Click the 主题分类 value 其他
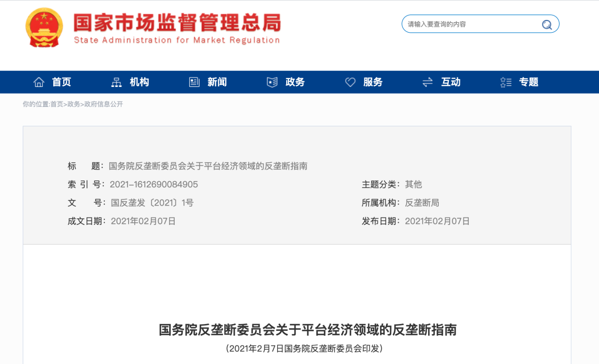Viewport: 599px width, 364px height. (x=413, y=184)
